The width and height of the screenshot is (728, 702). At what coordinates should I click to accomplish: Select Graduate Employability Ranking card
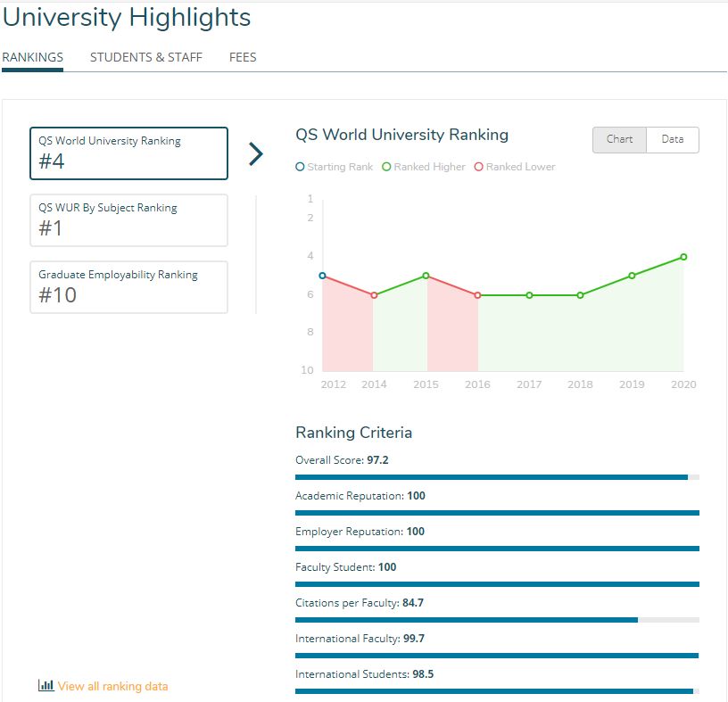pyautogui.click(x=128, y=287)
